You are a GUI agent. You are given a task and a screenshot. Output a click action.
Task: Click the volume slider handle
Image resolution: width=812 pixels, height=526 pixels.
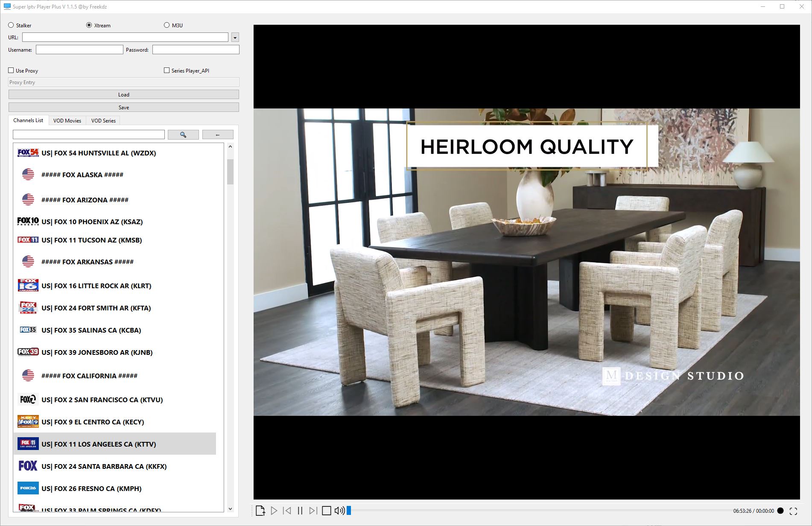point(349,511)
